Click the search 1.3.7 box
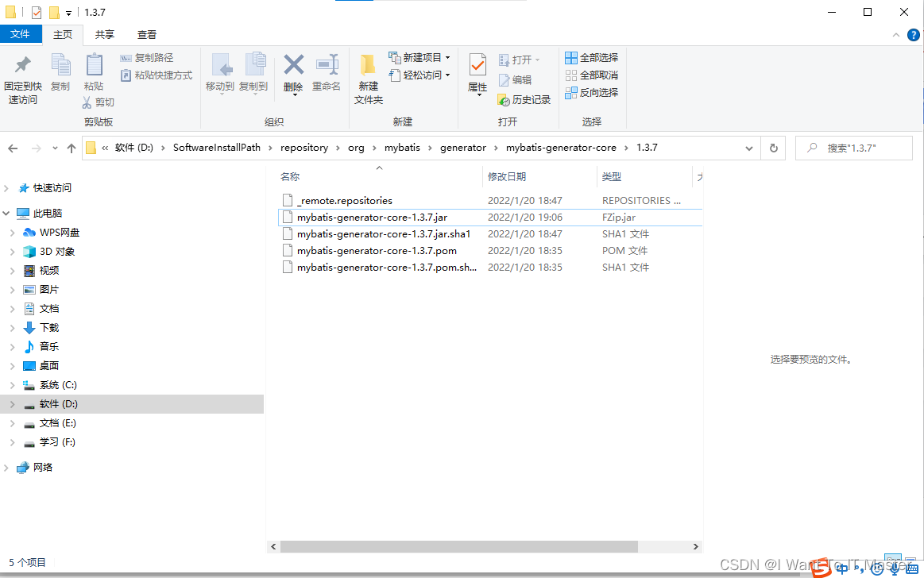The image size is (924, 578). (x=854, y=148)
